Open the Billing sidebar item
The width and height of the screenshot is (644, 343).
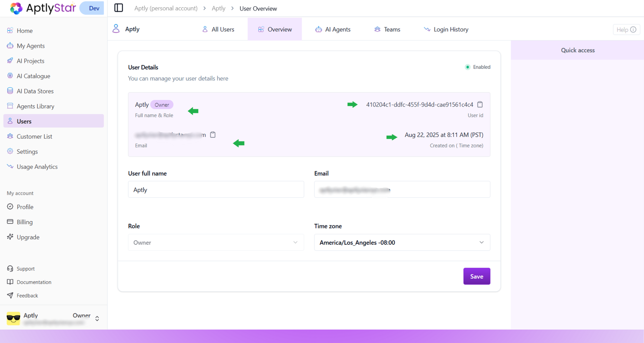pos(53,222)
